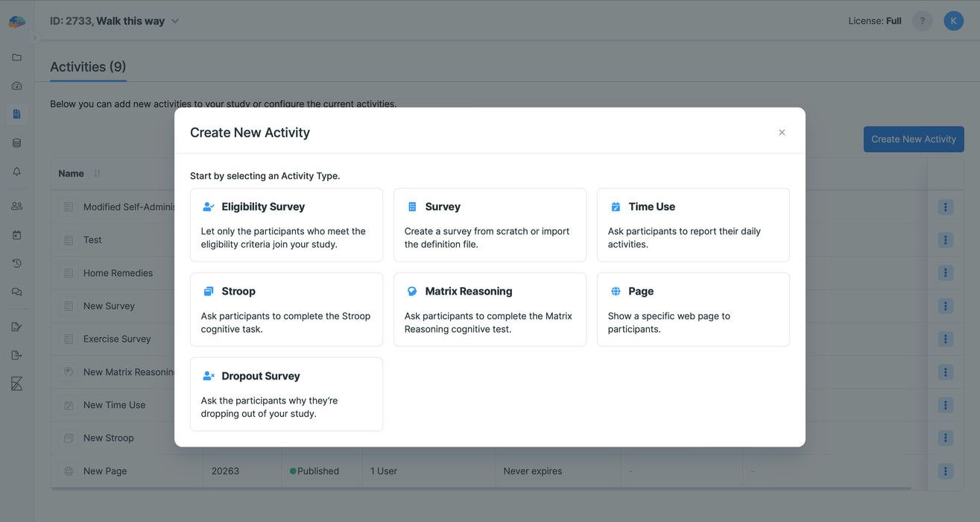Open the dashboard gauge icon in the sidebar
This screenshot has width=980, height=522.
click(x=16, y=86)
